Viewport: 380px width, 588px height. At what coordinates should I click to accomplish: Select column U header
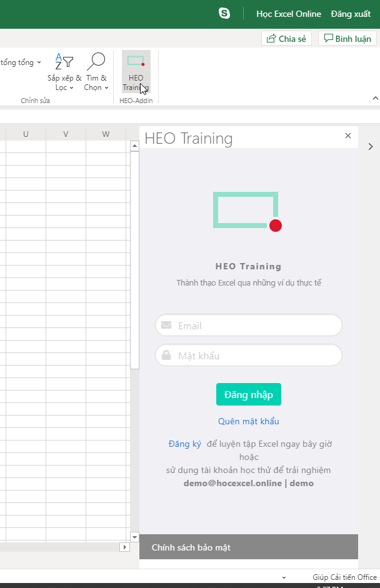26,134
